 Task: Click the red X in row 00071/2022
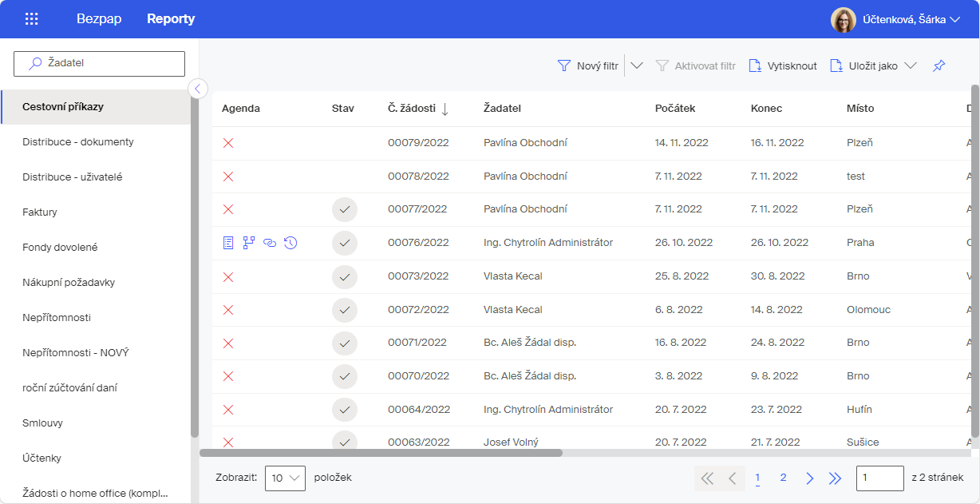228,343
